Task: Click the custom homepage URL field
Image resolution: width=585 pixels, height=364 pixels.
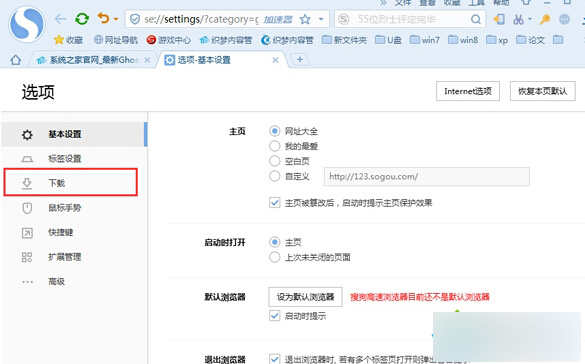Action: pos(427,176)
